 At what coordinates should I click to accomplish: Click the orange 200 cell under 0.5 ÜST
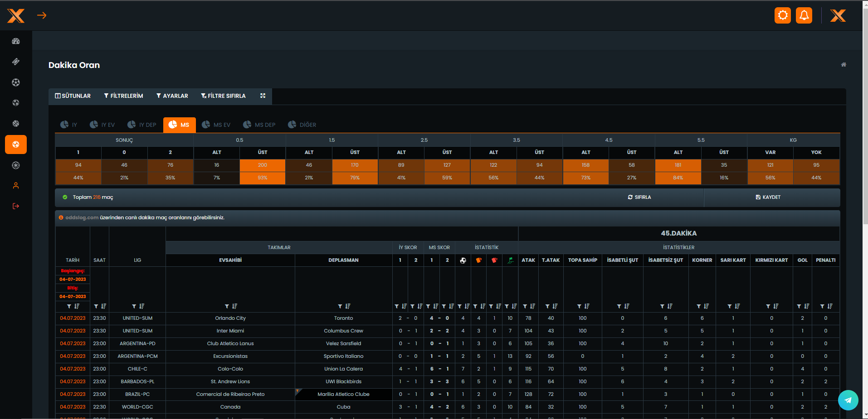263,165
